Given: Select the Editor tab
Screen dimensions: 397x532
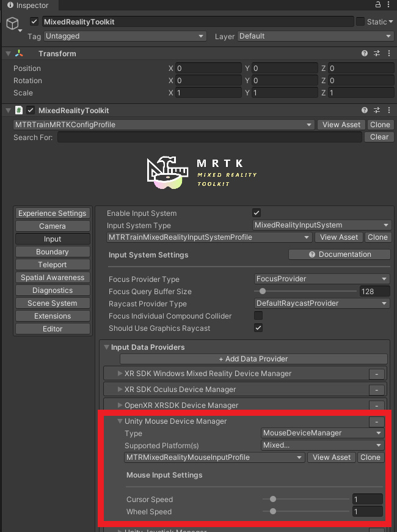Looking at the screenshot, I should [53, 329].
